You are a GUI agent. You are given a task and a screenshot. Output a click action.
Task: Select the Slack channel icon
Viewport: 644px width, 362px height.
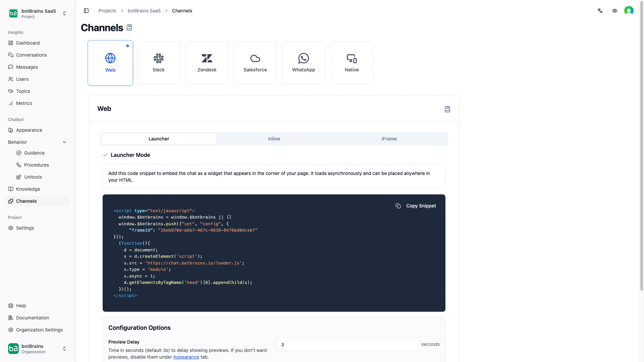pyautogui.click(x=158, y=59)
